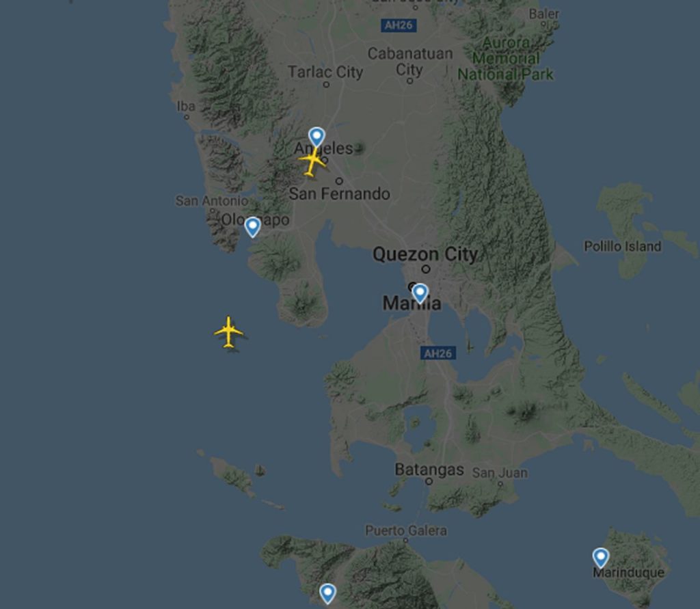Click the airport pin at Olongapo
This screenshot has height=609, width=700.
click(253, 227)
